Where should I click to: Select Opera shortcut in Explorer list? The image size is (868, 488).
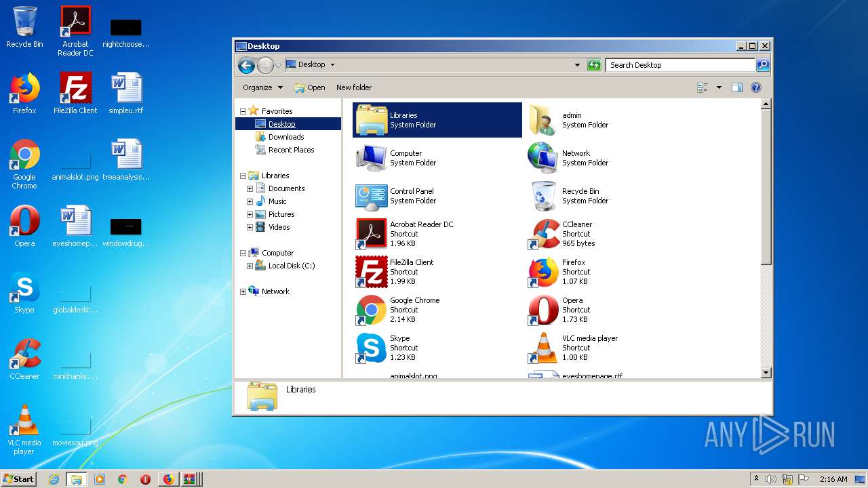610,310
